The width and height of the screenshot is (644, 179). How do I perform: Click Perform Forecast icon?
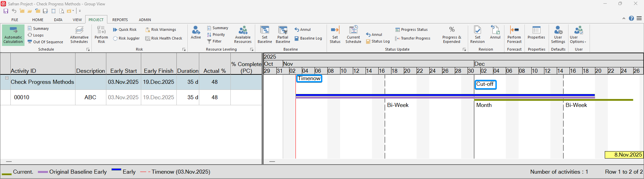(514, 35)
